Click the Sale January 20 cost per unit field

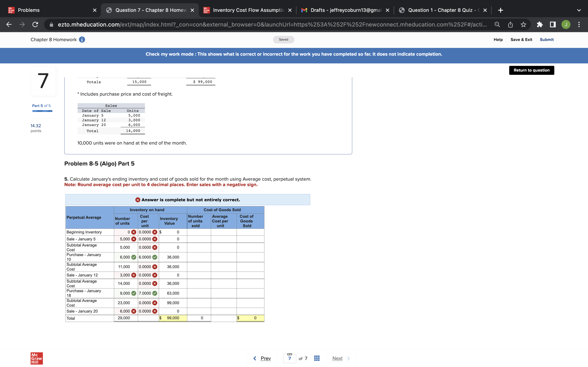pyautogui.click(x=145, y=311)
